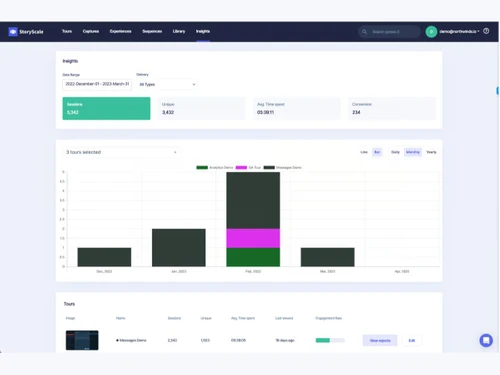Screen dimensions: 500x375
Task: Open the help question mark icon
Action: [x=486, y=31]
